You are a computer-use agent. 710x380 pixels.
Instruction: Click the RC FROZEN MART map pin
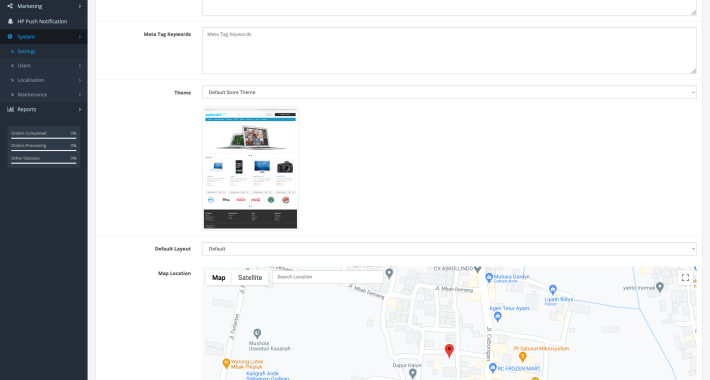click(493, 368)
